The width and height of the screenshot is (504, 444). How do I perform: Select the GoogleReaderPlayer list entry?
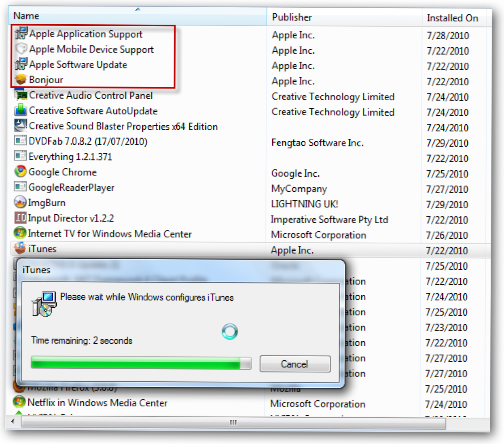pos(71,188)
